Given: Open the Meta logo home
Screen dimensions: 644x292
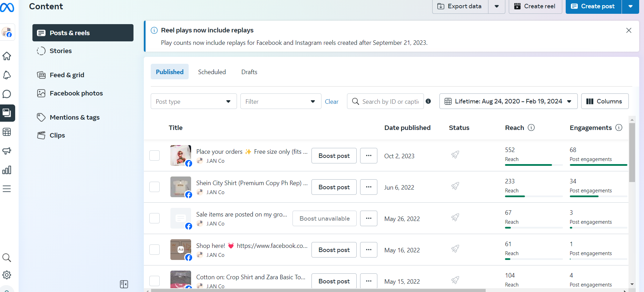Looking at the screenshot, I should (7, 7).
